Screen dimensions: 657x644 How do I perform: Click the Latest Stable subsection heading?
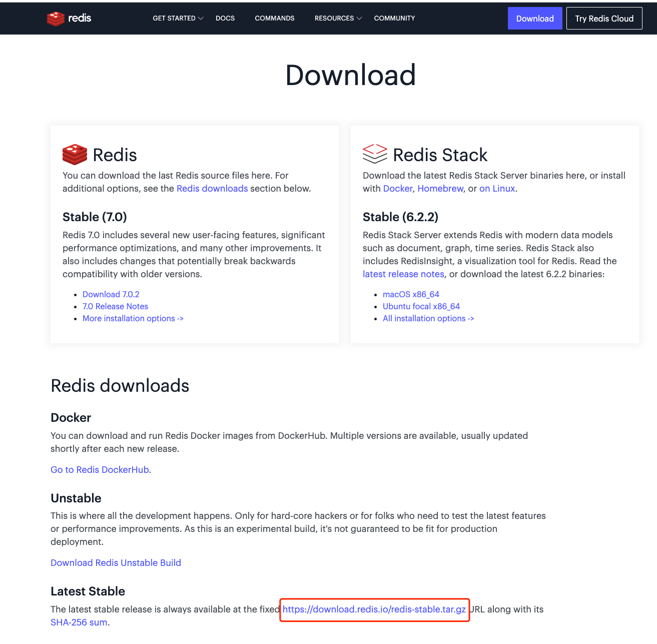point(88,591)
